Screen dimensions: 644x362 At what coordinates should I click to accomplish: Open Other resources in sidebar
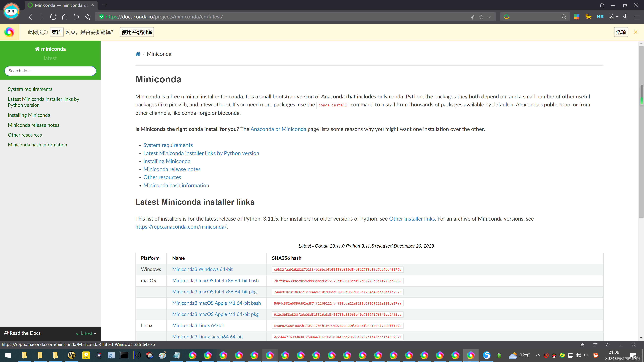[25, 135]
